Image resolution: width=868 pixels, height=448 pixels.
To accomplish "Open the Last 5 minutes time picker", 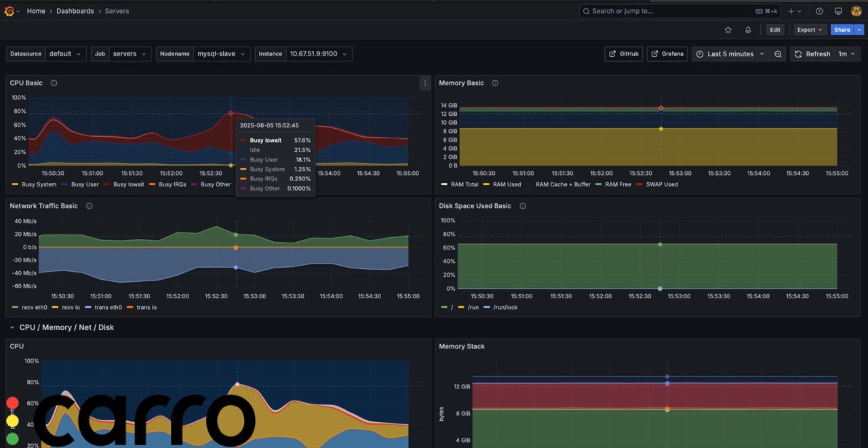I will [x=730, y=54].
